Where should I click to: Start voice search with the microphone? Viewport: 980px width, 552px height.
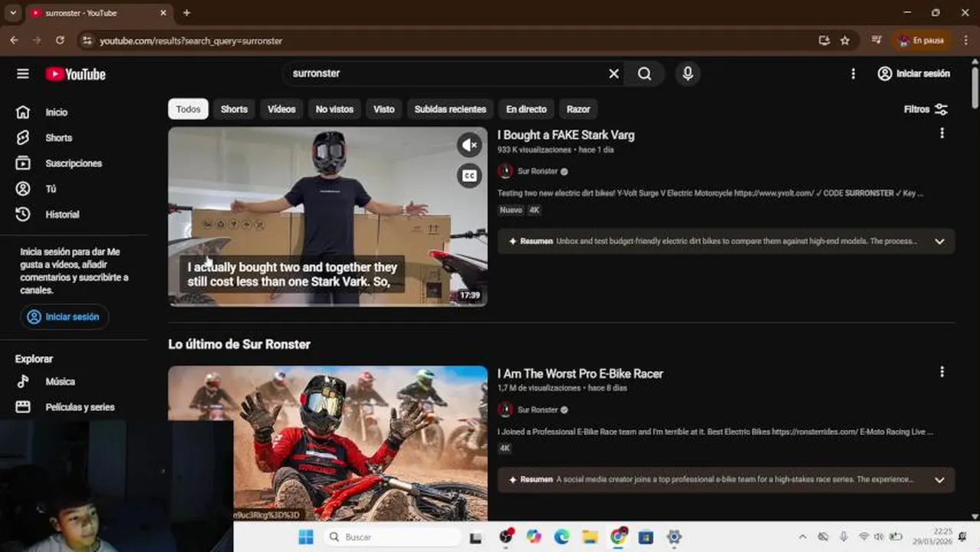click(x=688, y=74)
